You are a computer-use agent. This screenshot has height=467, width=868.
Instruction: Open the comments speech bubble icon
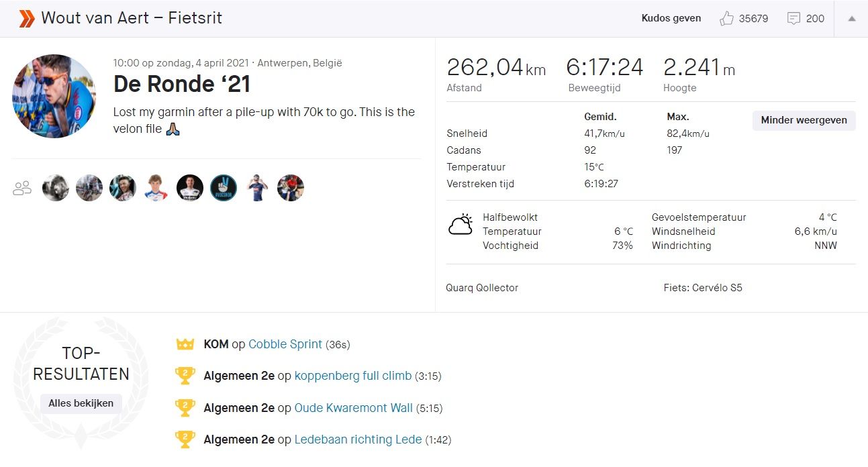coord(793,19)
